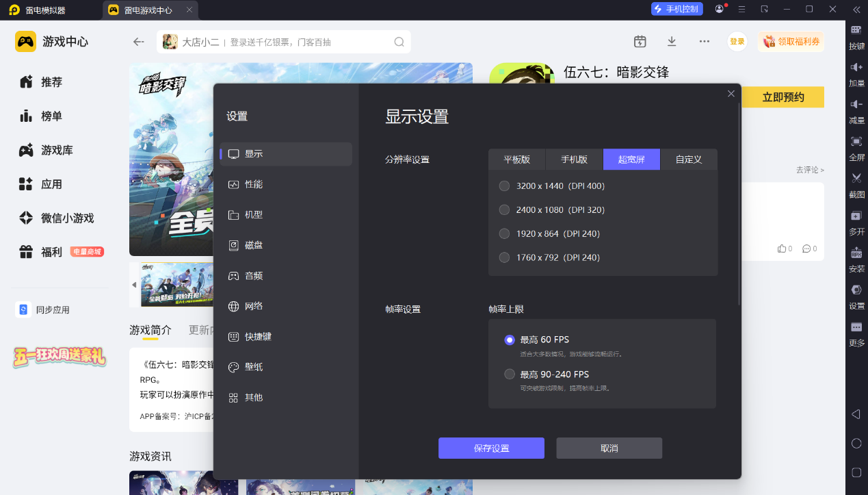Open the calendar check-in icon

tap(640, 41)
